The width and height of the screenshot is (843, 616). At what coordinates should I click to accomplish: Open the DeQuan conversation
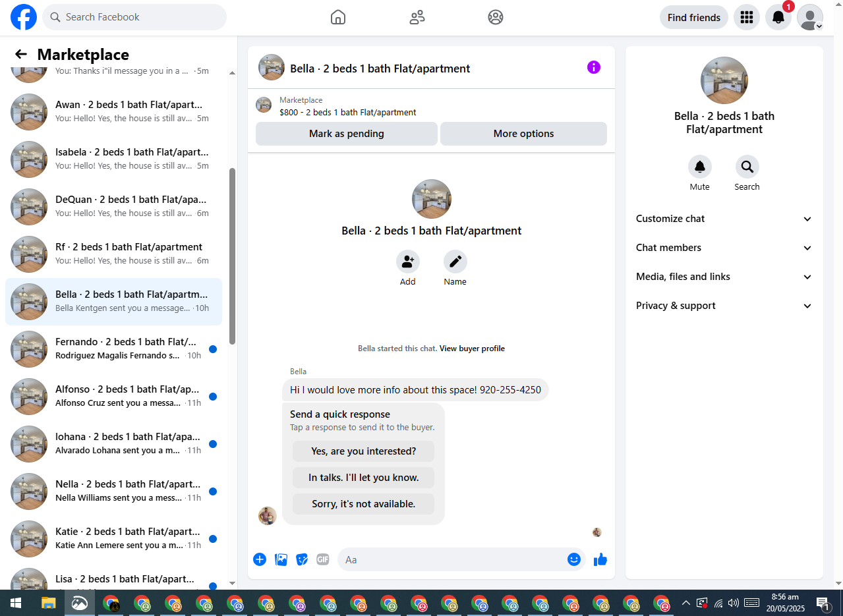(113, 207)
